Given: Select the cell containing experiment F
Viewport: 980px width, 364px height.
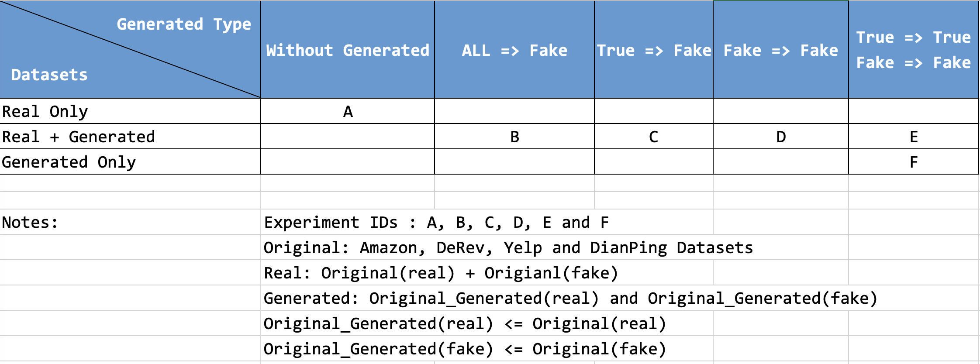Looking at the screenshot, I should 914,162.
